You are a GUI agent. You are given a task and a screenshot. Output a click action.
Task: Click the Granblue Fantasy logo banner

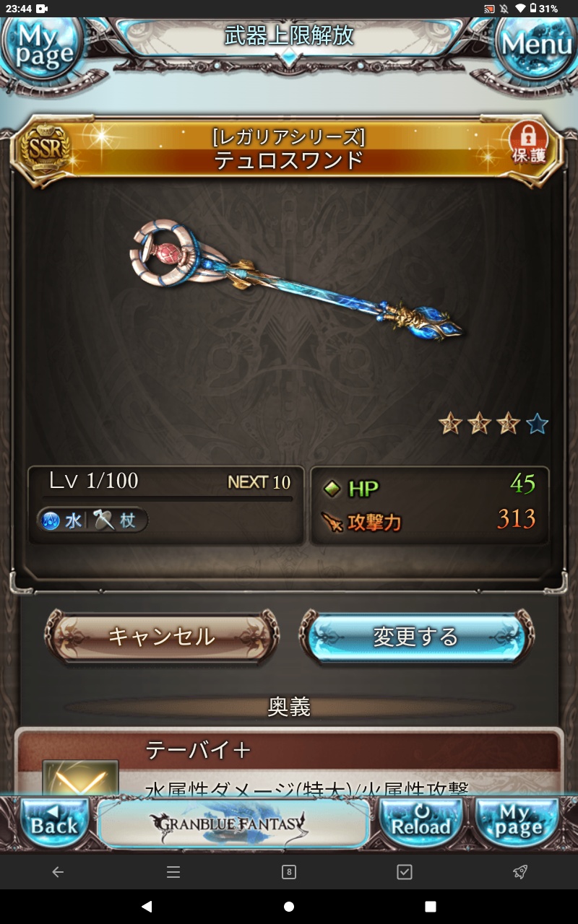pyautogui.click(x=233, y=823)
